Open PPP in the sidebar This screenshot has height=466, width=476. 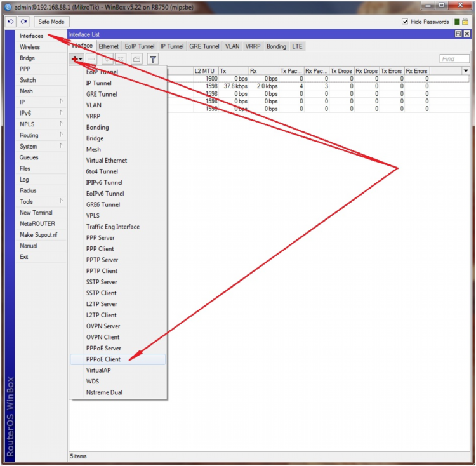pos(41,69)
